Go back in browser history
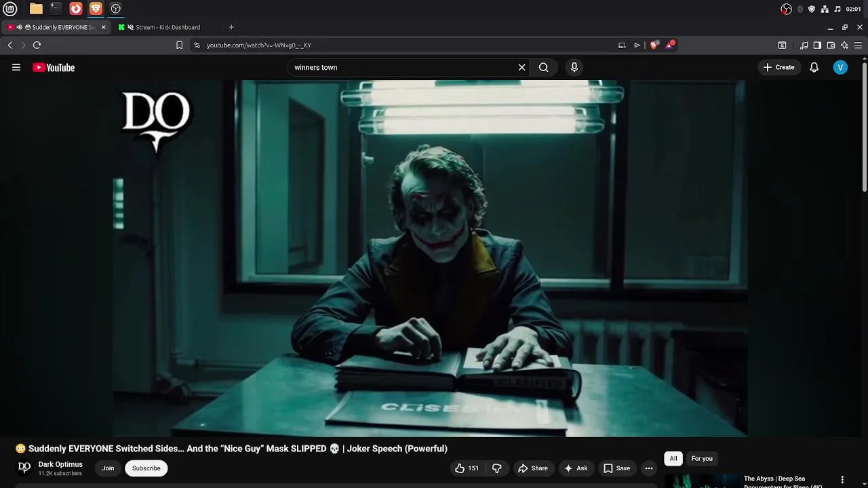The width and height of the screenshot is (868, 488). 10,45
